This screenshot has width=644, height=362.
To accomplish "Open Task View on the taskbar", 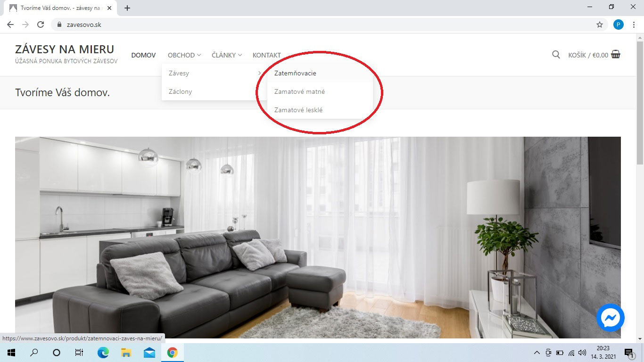I will [79, 353].
